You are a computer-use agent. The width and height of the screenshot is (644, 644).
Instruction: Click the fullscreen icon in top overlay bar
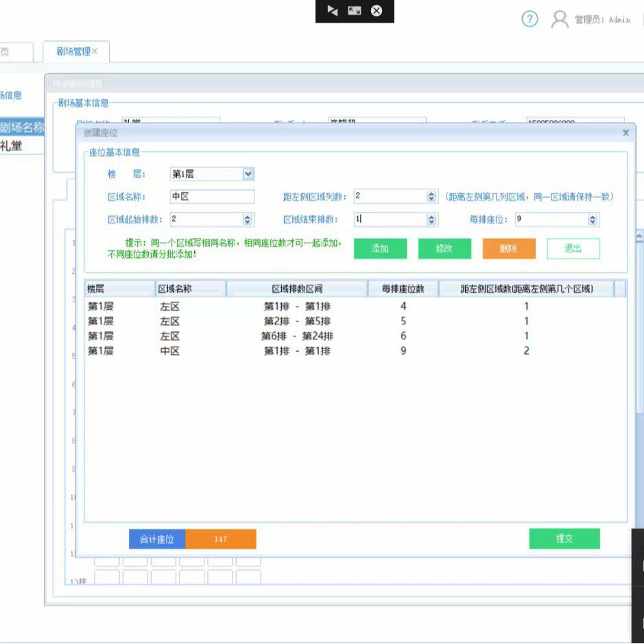355,11
